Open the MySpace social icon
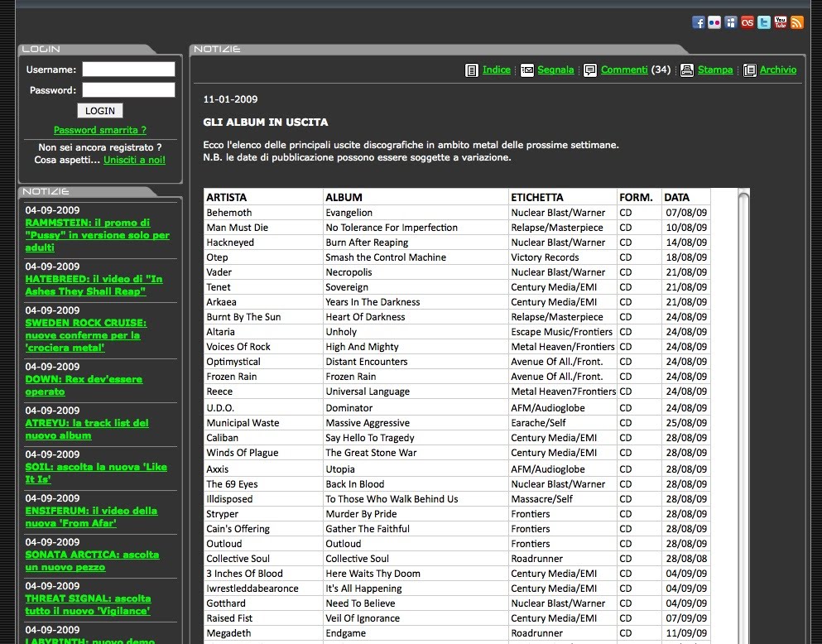This screenshot has width=822, height=644. (731, 22)
